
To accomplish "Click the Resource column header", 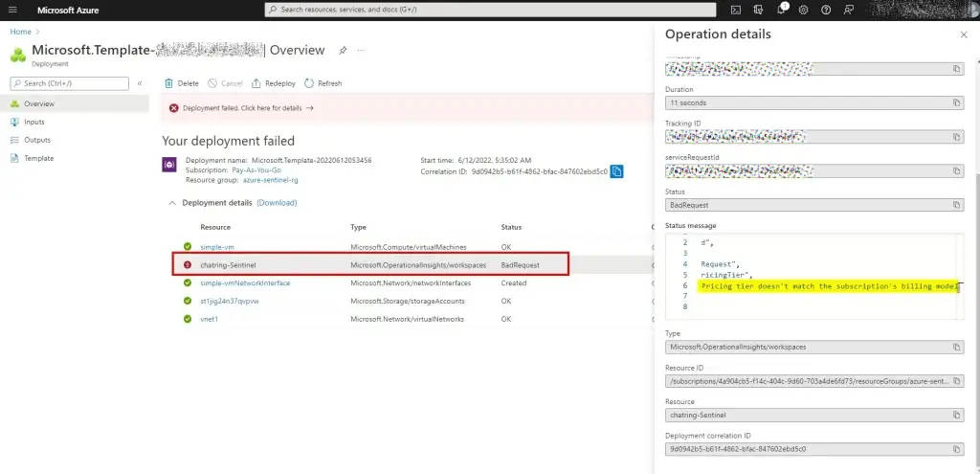I will coord(215,228).
